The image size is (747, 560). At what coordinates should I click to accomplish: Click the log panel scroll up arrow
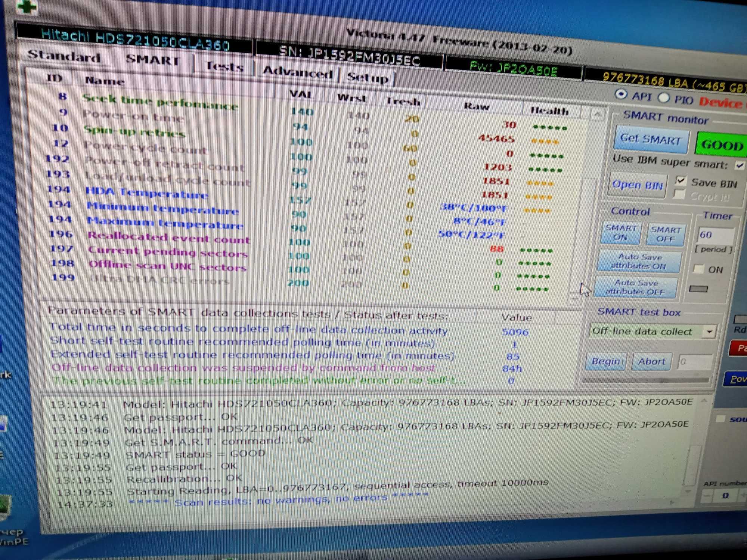pos(704,401)
